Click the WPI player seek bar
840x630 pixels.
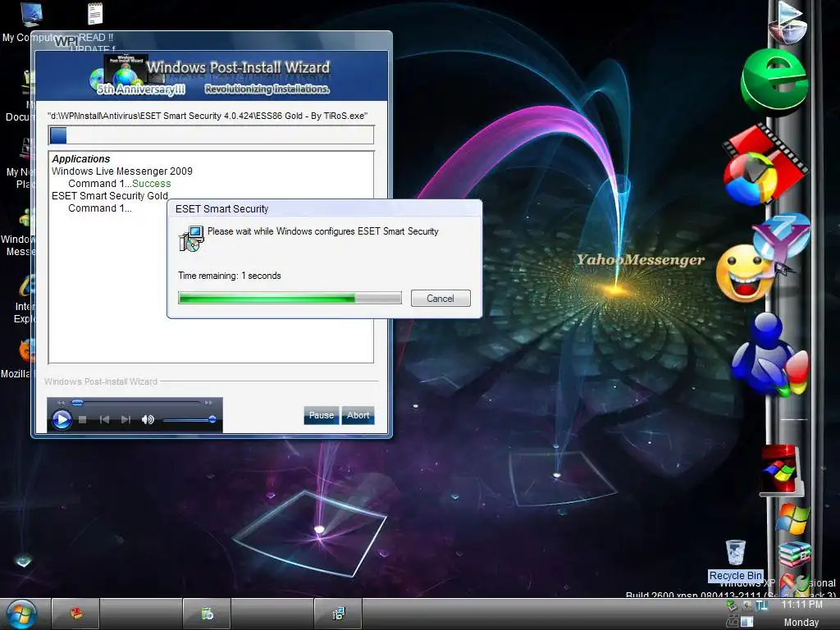point(135,402)
